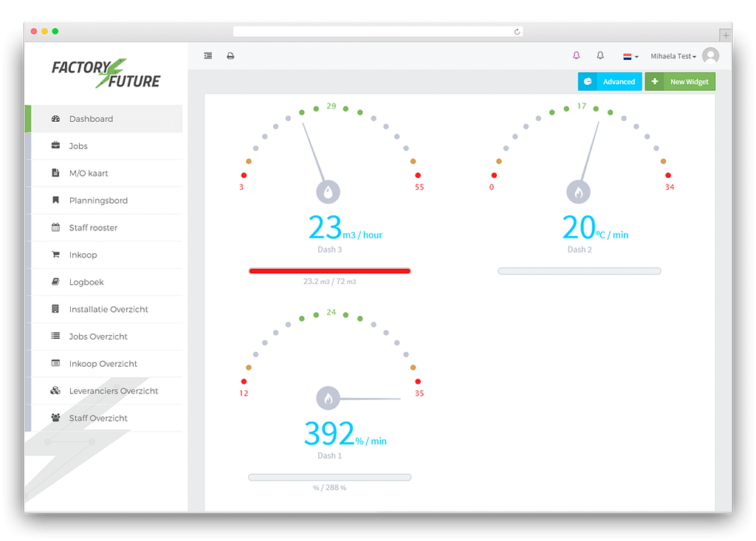The height and width of the screenshot is (541, 756).
Task: Select Planningsbord from sidebar menu
Action: pos(98,201)
